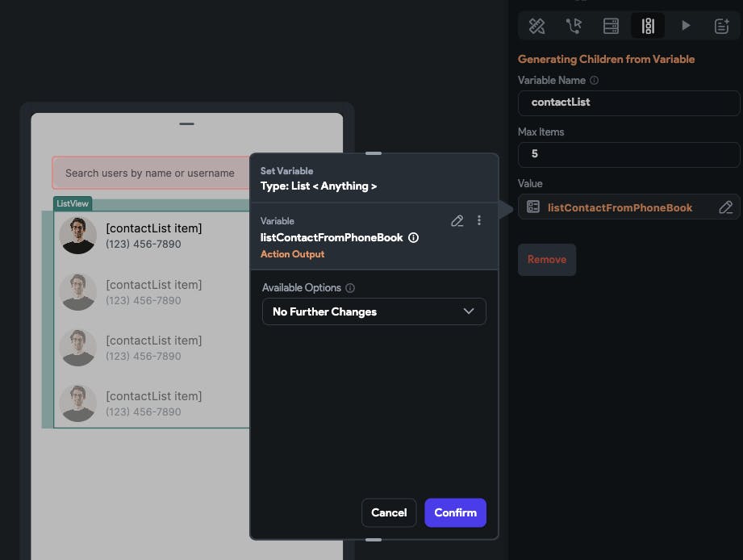
Task: Click the second contact's avatar image
Action: point(77,292)
